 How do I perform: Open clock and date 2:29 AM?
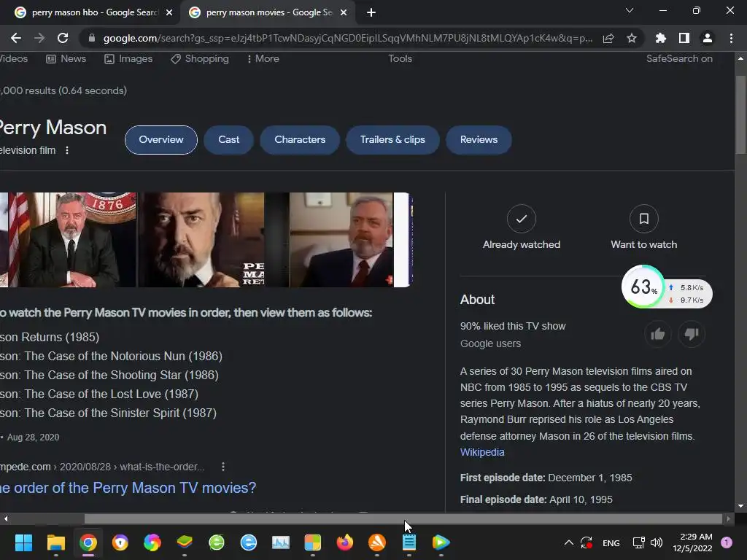(x=692, y=542)
